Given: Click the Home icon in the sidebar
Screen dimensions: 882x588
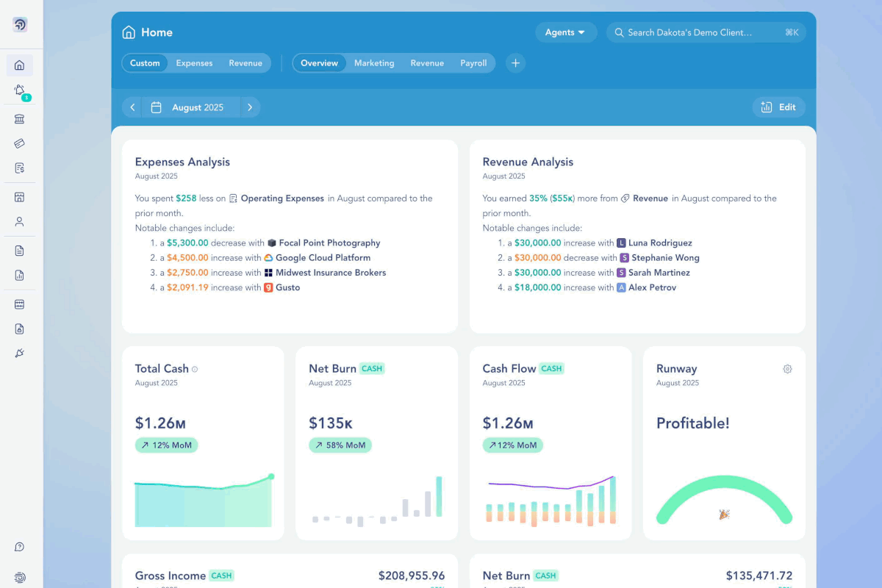Looking at the screenshot, I should [20, 65].
